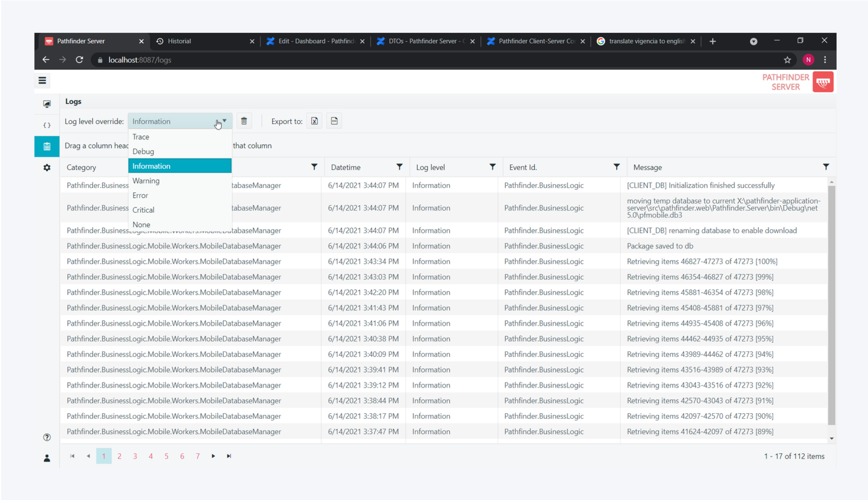Go to next page of logs
The height and width of the screenshot is (500, 868).
click(x=213, y=456)
